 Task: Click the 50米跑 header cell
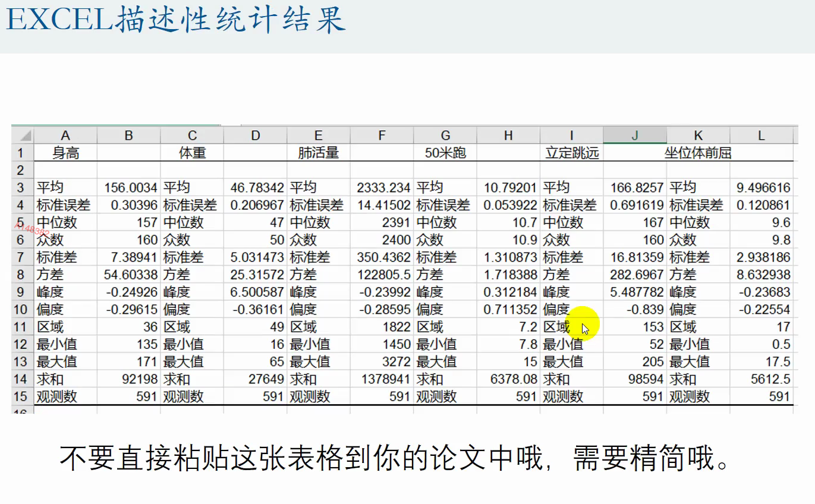(x=445, y=153)
